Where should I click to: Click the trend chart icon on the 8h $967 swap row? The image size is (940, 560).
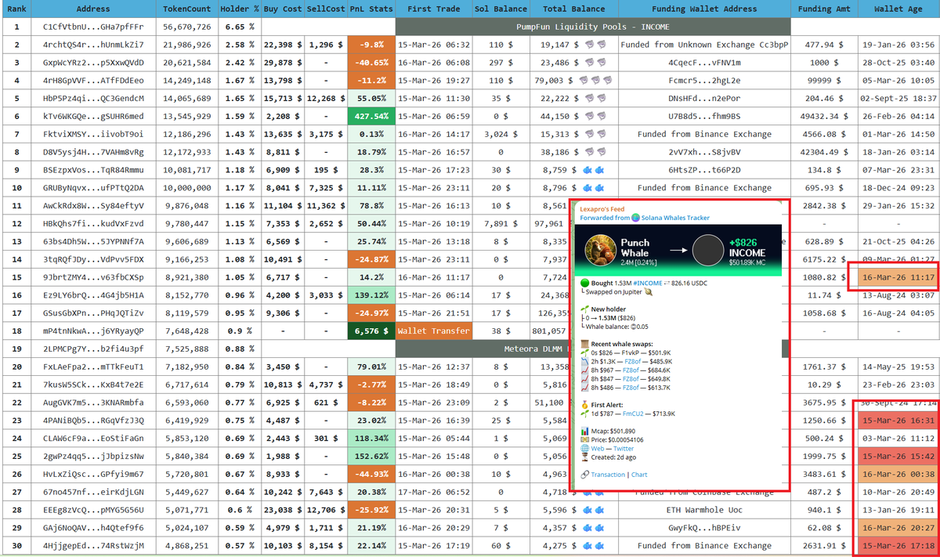coord(584,370)
